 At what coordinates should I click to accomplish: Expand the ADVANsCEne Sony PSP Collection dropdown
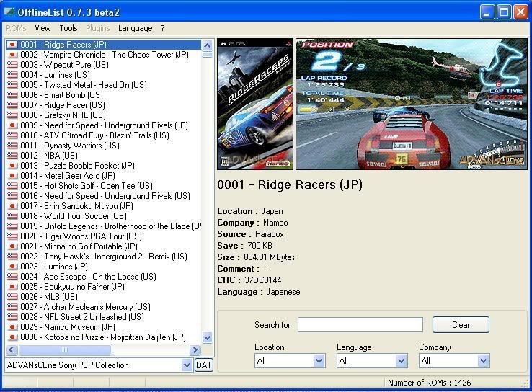pos(187,365)
